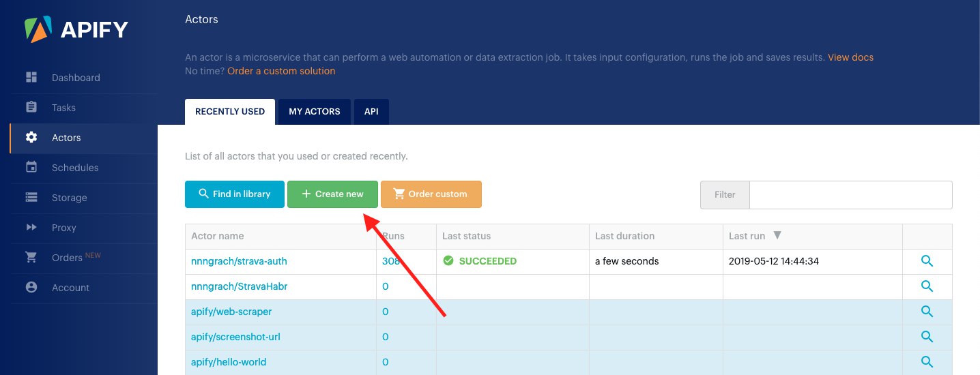Viewport: 980px width, 375px height.
Task: Click the Apify logo
Action: [75, 29]
